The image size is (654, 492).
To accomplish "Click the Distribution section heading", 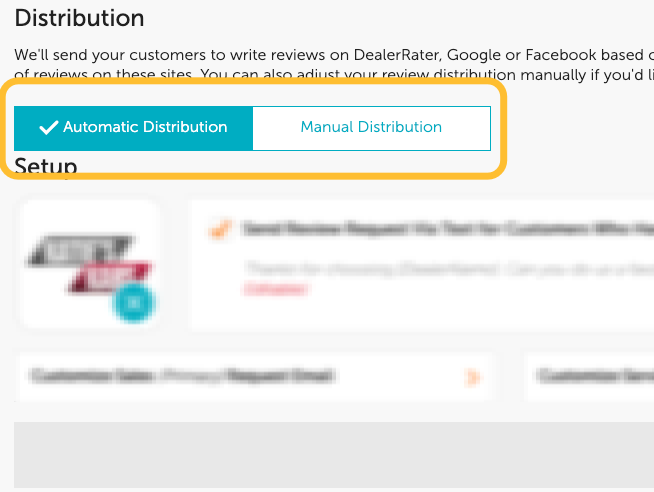I will 79,18.
